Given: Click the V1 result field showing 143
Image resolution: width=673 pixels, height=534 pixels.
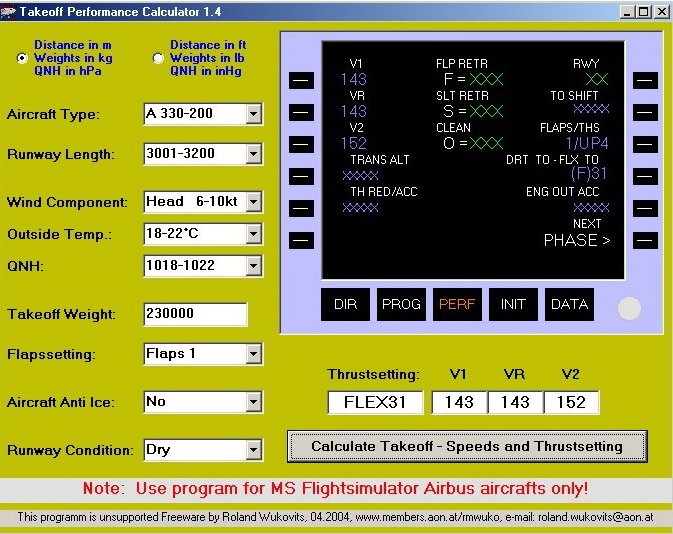Looking at the screenshot, I should pyautogui.click(x=459, y=402).
